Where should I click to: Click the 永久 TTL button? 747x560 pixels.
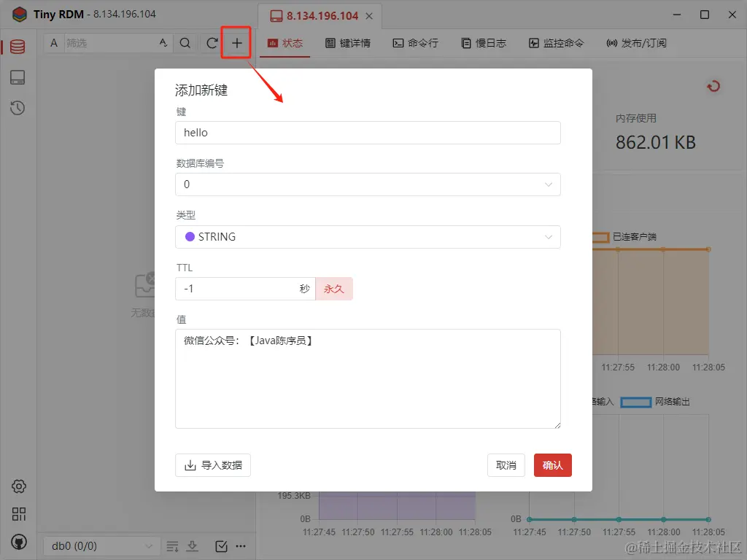[334, 289]
